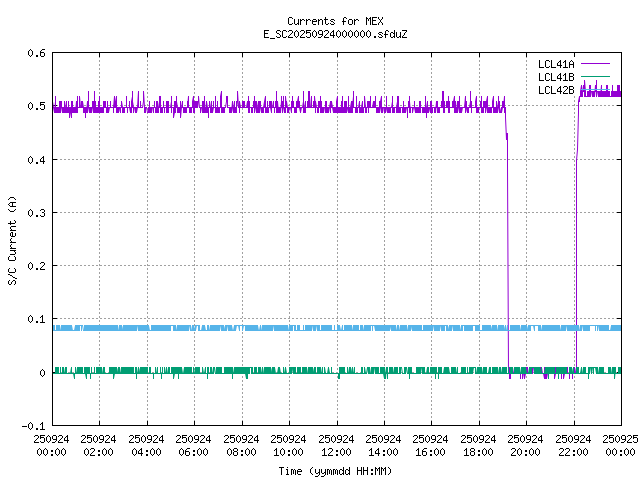Click the purple trace's steep drop after 19:00
This screenshot has width=640, height=480.
[508, 250]
